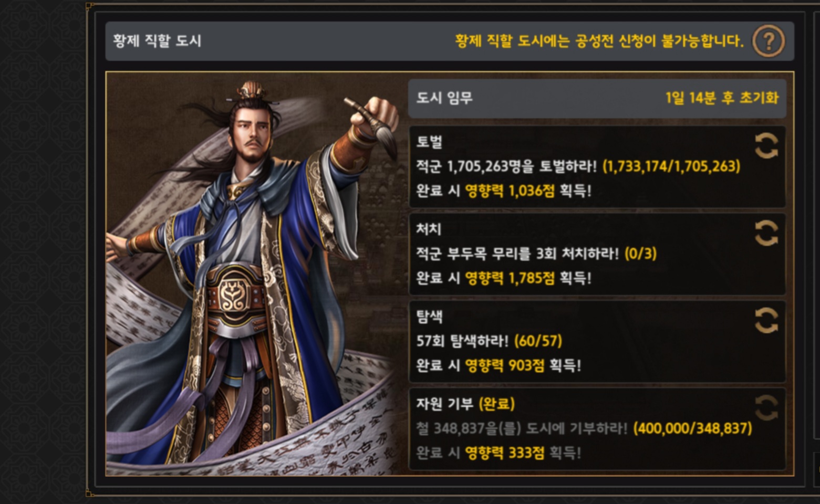
Task: Click the 황제 직할 도시 title
Action: tap(157, 41)
